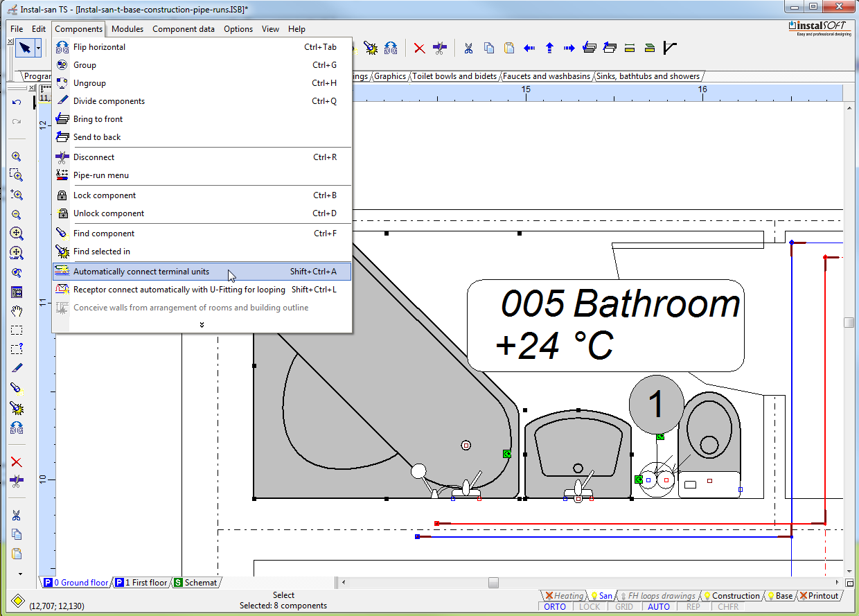Click the blue up arrow toolbar icon
Image resolution: width=859 pixels, height=616 pixels.
pyautogui.click(x=549, y=48)
